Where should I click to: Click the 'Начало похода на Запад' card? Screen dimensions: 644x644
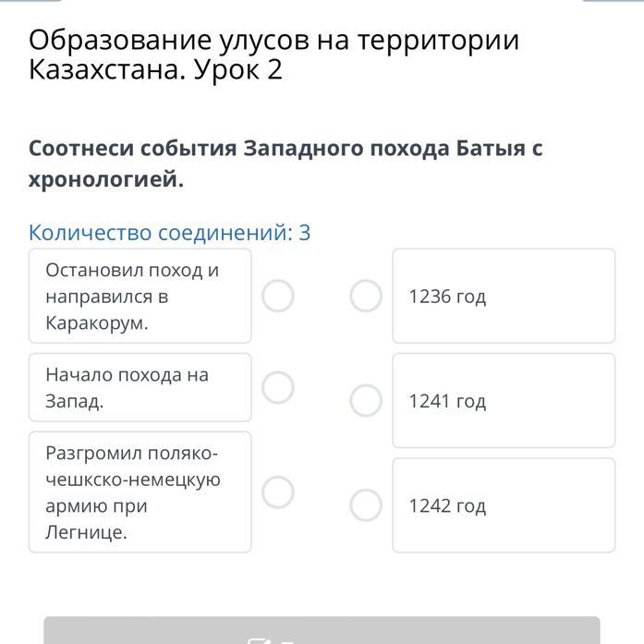pos(140,387)
